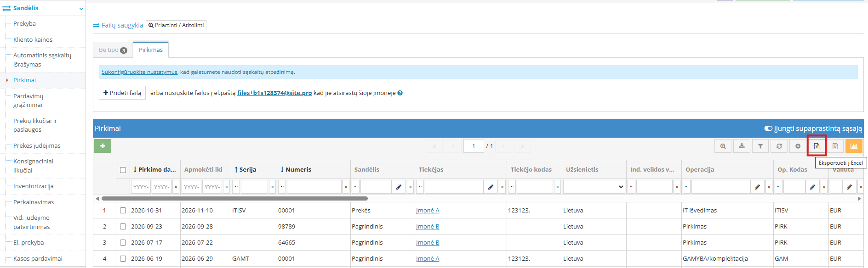Tick the select-all checkbox in header
This screenshot has width=868, height=268.
(x=123, y=170)
